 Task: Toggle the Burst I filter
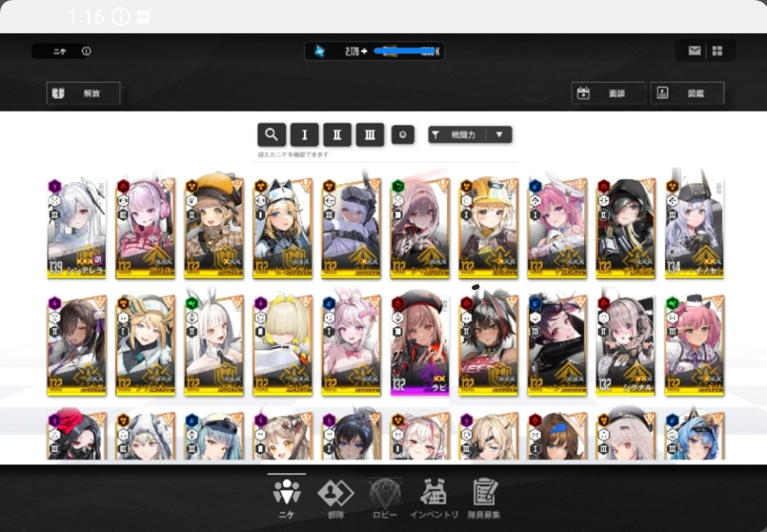tap(304, 134)
